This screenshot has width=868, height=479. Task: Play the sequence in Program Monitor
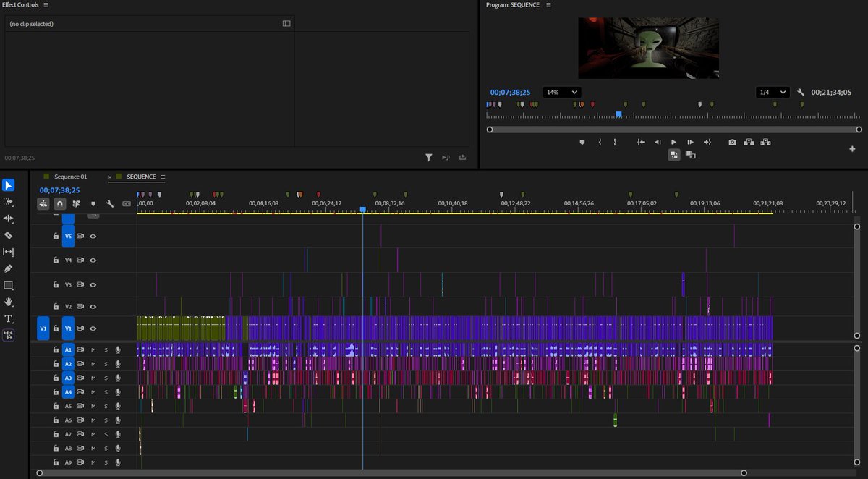coord(673,142)
